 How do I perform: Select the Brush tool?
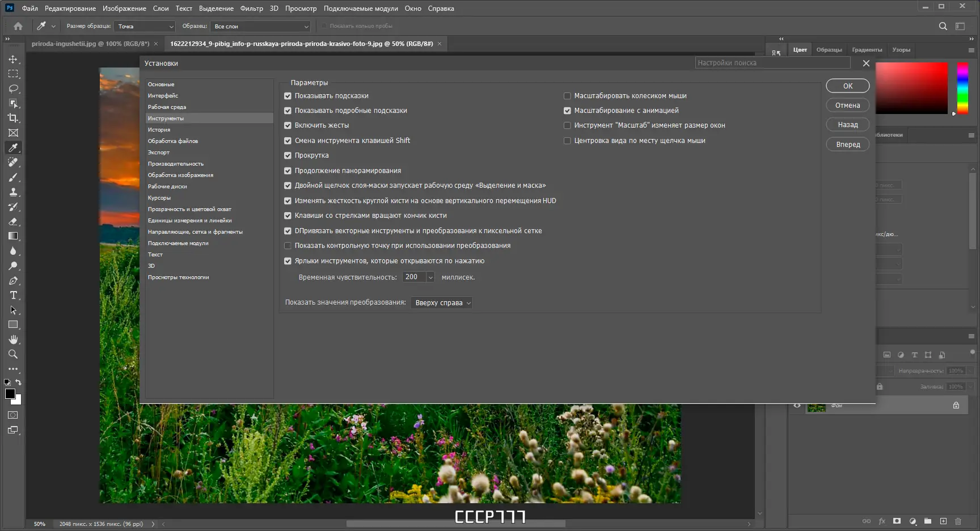tap(13, 177)
